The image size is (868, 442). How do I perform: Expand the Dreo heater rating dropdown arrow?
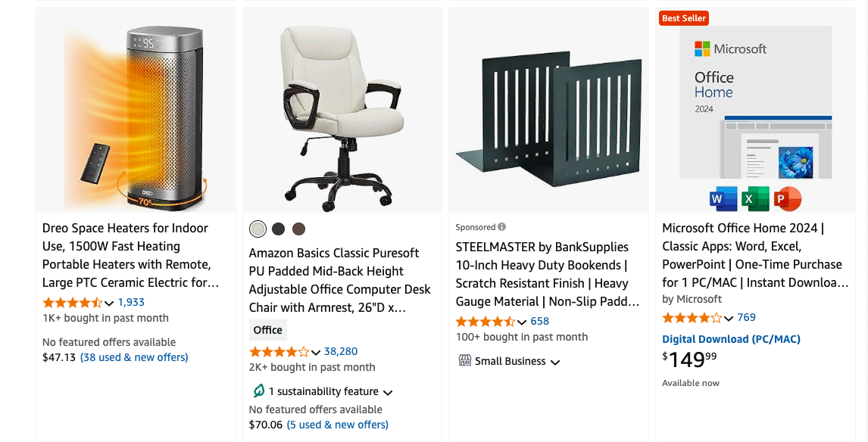click(109, 303)
